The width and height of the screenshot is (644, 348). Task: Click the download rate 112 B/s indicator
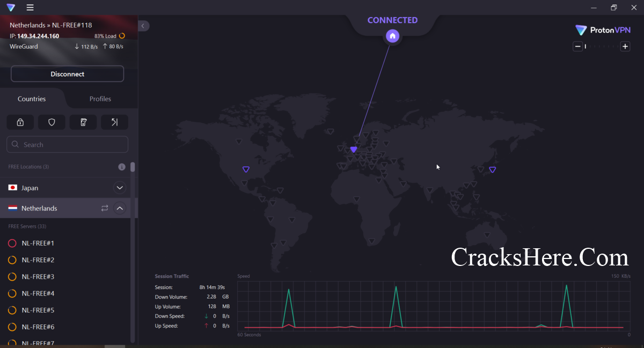(x=86, y=47)
